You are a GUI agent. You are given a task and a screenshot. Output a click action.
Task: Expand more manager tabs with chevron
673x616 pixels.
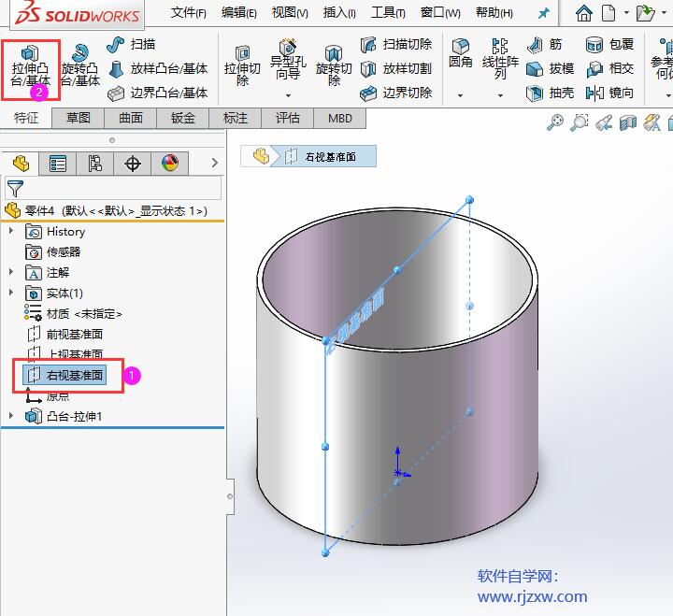(215, 163)
